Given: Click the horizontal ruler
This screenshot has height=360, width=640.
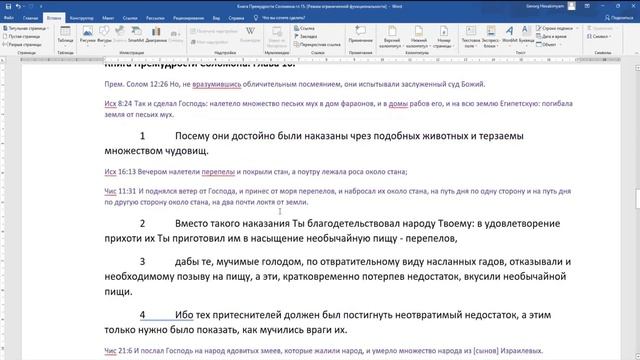Looking at the screenshot, I should tap(320, 60).
